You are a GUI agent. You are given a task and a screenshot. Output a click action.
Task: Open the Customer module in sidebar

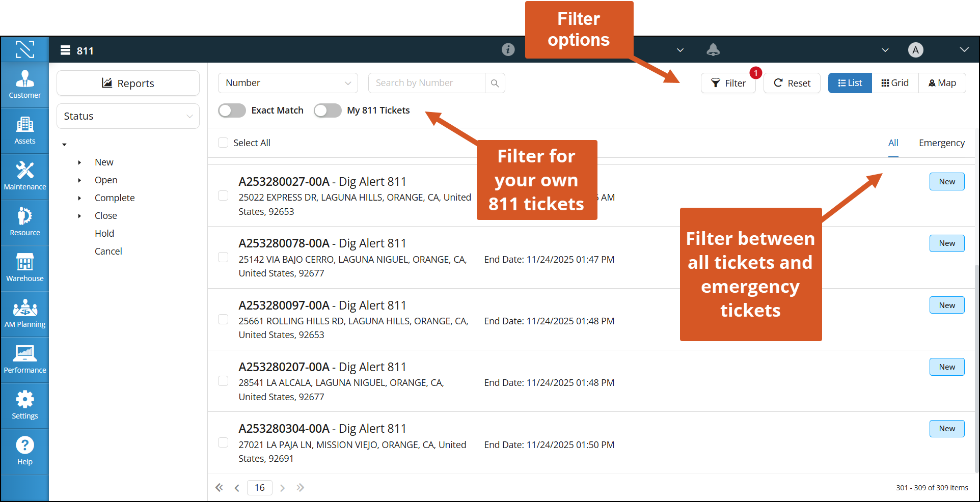click(24, 85)
